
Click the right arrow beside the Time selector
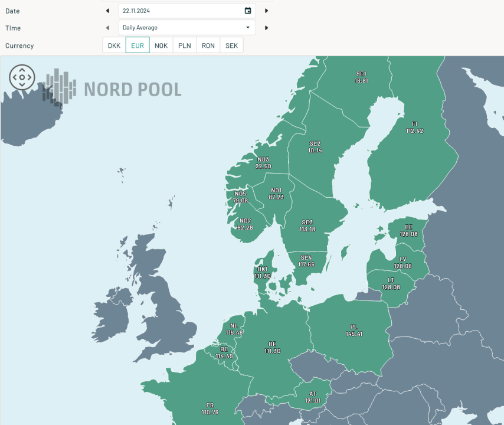click(x=265, y=27)
